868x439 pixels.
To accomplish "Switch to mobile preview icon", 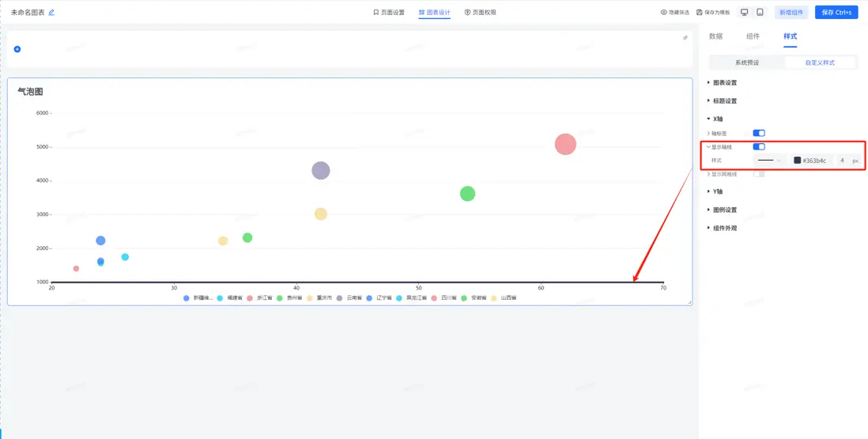I will 760,12.
